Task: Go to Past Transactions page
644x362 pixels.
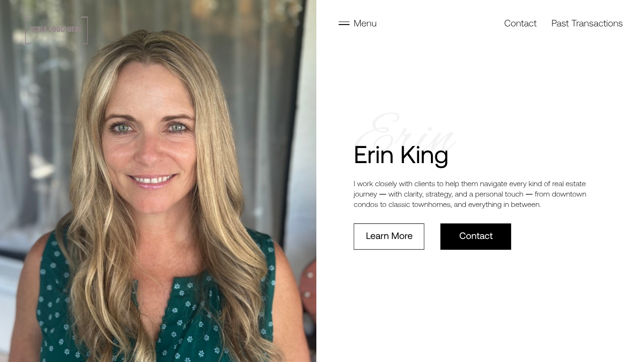Action: tap(587, 23)
